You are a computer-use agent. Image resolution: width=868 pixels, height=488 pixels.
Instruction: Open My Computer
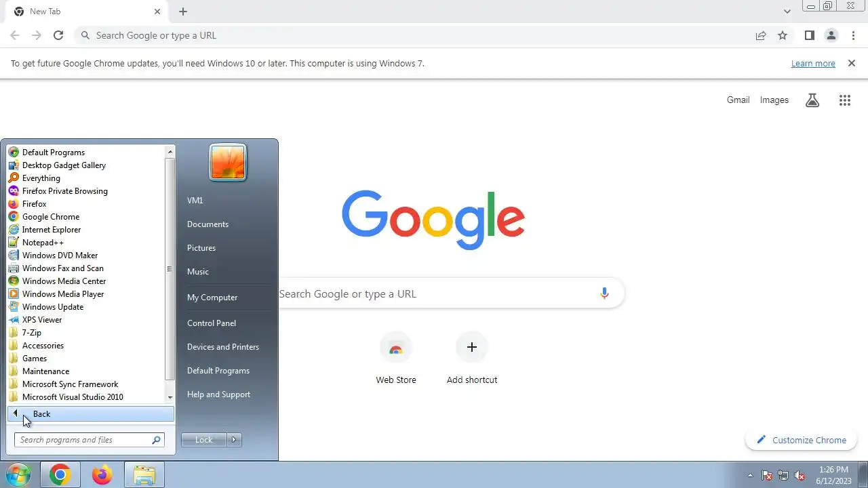click(x=212, y=298)
